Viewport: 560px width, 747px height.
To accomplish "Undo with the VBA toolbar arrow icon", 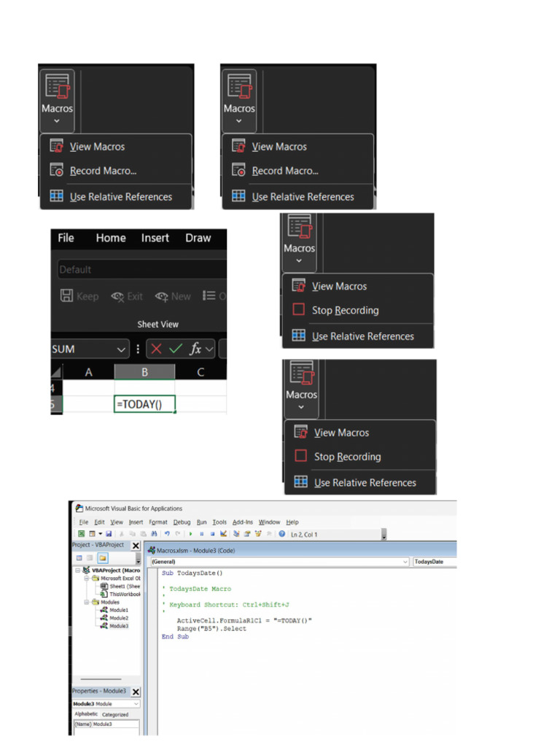I will (x=167, y=533).
